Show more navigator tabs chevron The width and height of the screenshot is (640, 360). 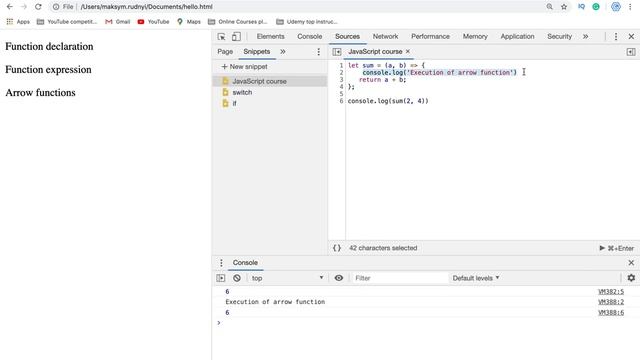coord(282,51)
